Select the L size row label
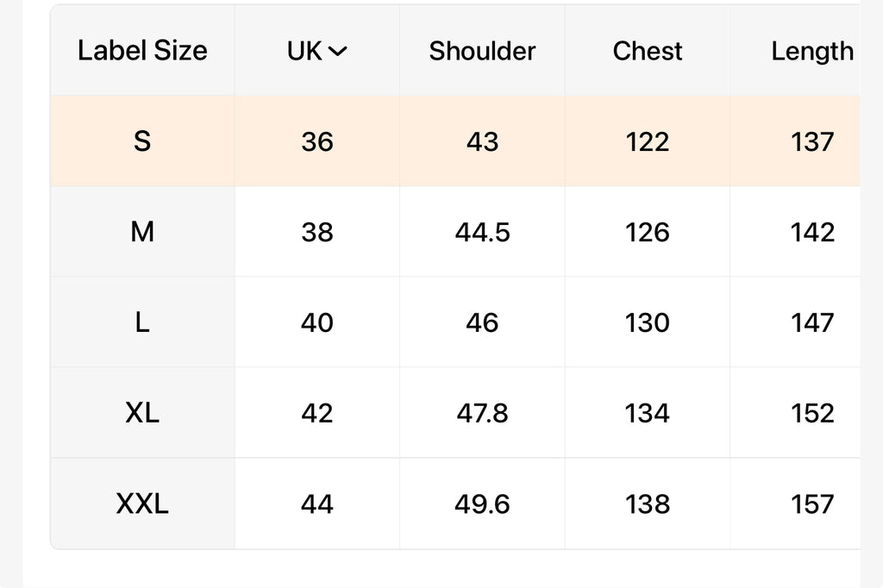883x588 pixels. (x=142, y=322)
